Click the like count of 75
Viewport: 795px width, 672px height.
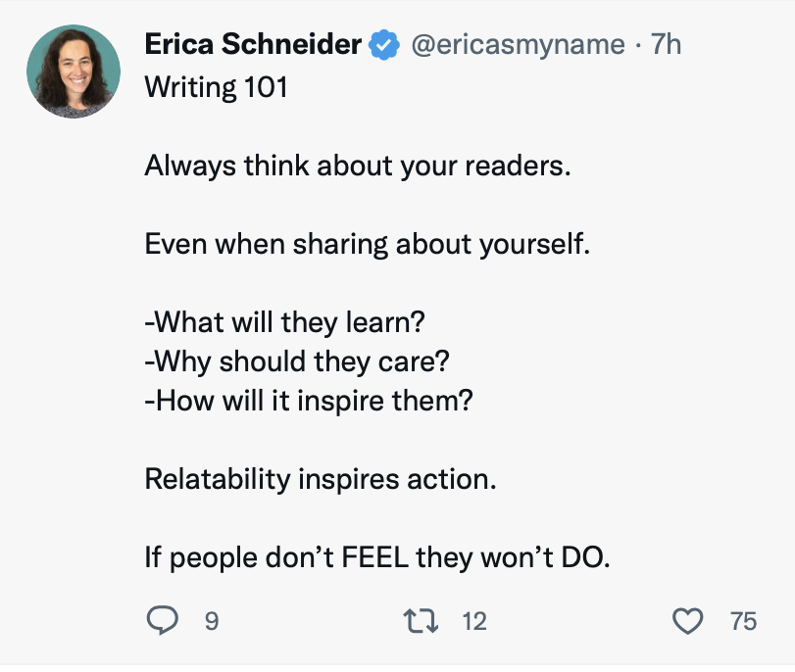point(743,621)
